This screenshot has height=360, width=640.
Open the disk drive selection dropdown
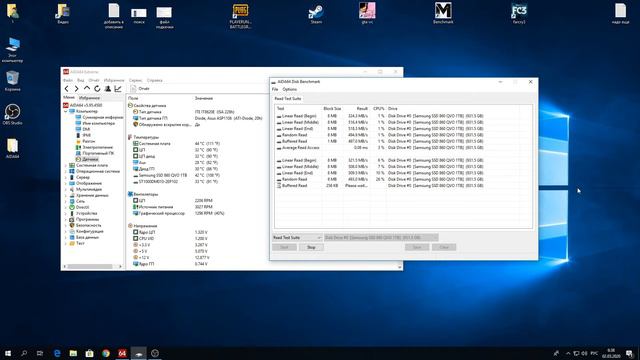coord(381,238)
